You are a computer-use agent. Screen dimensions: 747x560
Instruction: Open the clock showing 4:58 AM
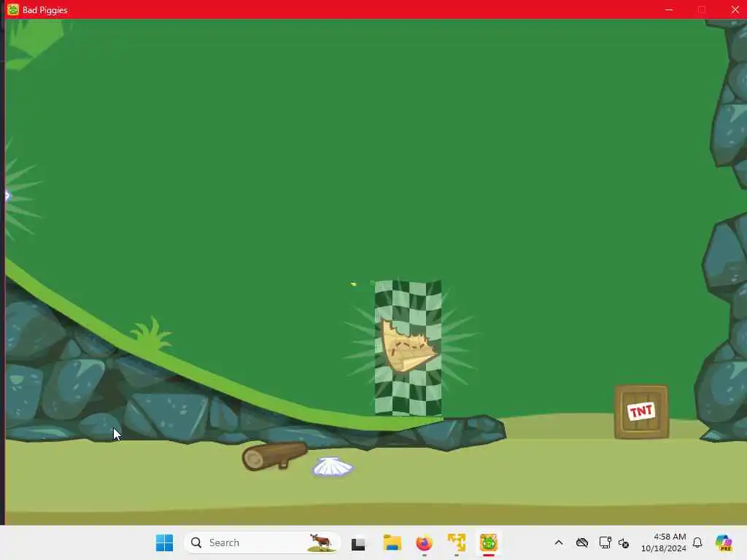point(663,542)
